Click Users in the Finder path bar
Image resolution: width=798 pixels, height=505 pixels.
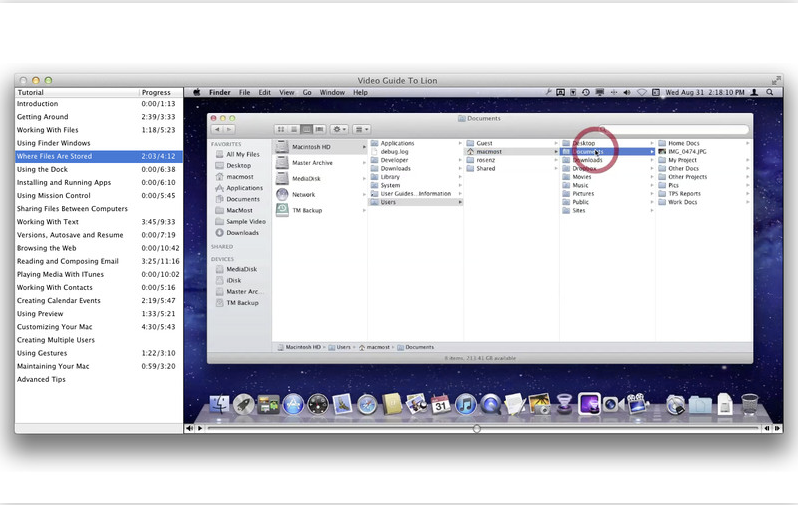340,347
